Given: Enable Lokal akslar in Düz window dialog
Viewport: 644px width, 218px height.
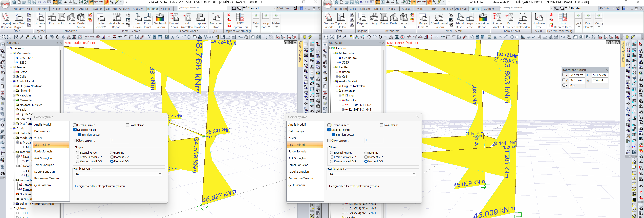Looking at the screenshot, I should click(127, 125).
